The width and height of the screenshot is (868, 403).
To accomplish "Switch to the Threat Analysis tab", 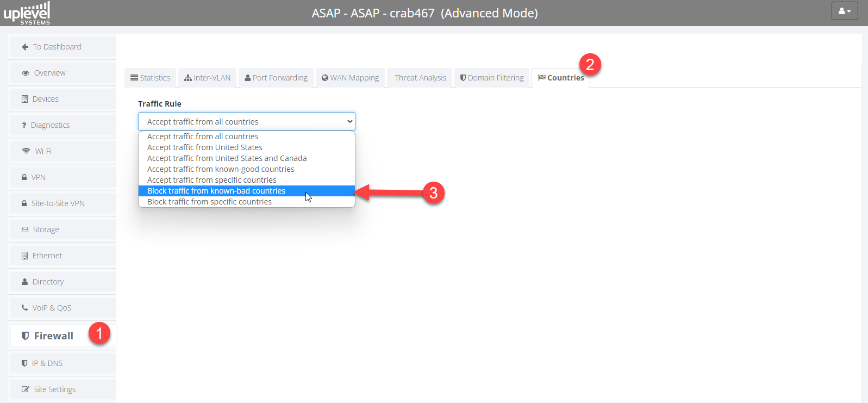I will point(420,78).
